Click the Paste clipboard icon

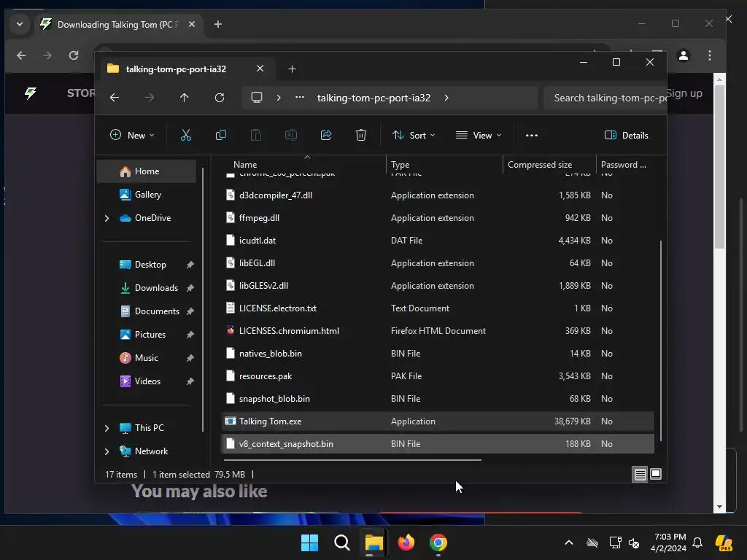[256, 135]
